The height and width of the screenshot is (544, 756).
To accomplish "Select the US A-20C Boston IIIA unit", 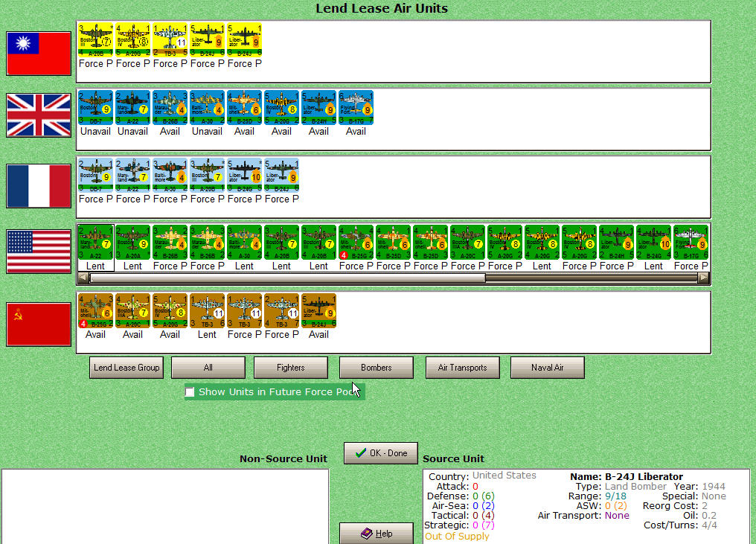I will point(467,243).
